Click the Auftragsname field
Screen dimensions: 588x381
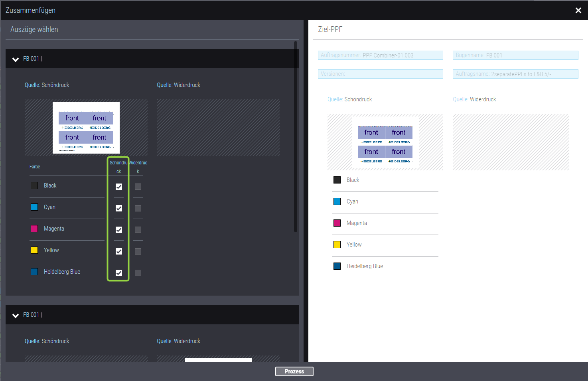(515, 74)
